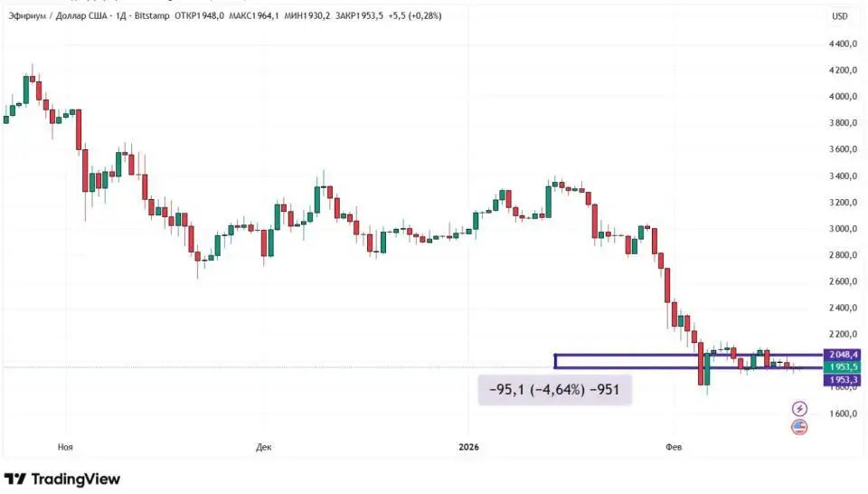Click the Фев month label on time axis

pos(673,447)
